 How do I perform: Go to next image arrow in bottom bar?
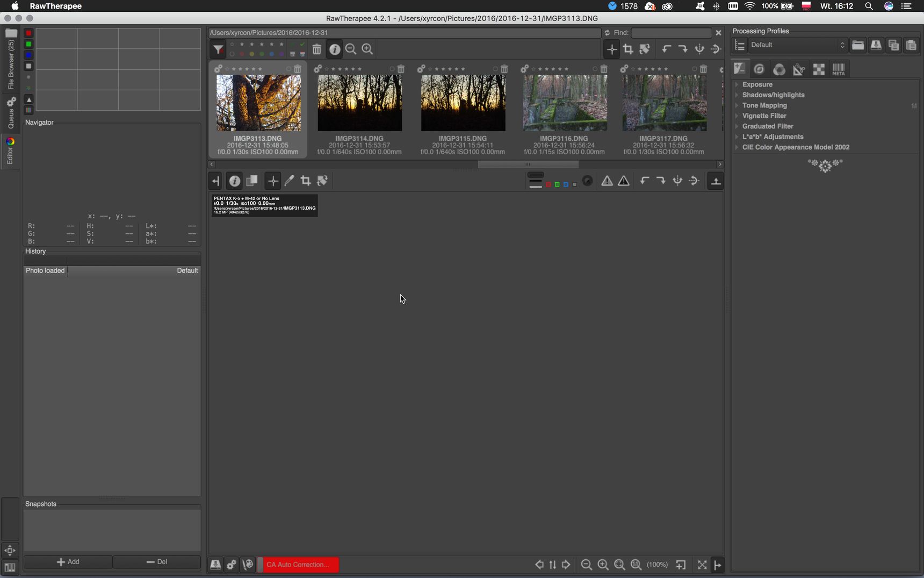(x=566, y=565)
